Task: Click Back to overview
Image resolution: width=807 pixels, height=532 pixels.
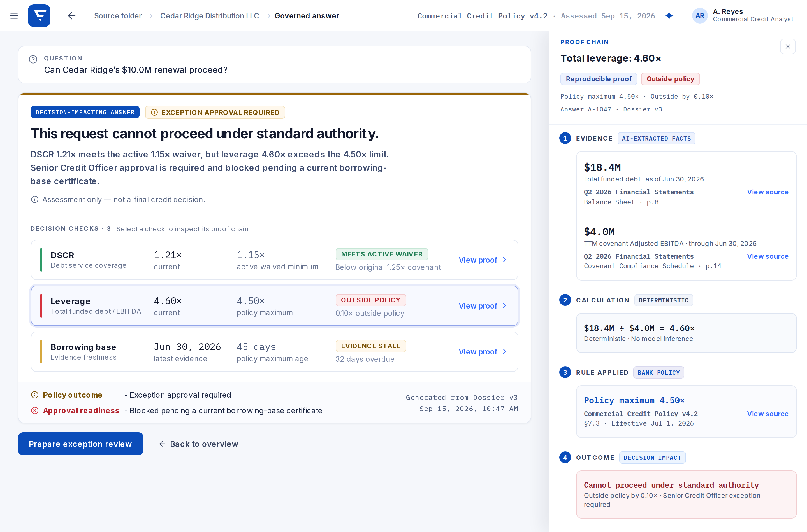Action: point(199,444)
